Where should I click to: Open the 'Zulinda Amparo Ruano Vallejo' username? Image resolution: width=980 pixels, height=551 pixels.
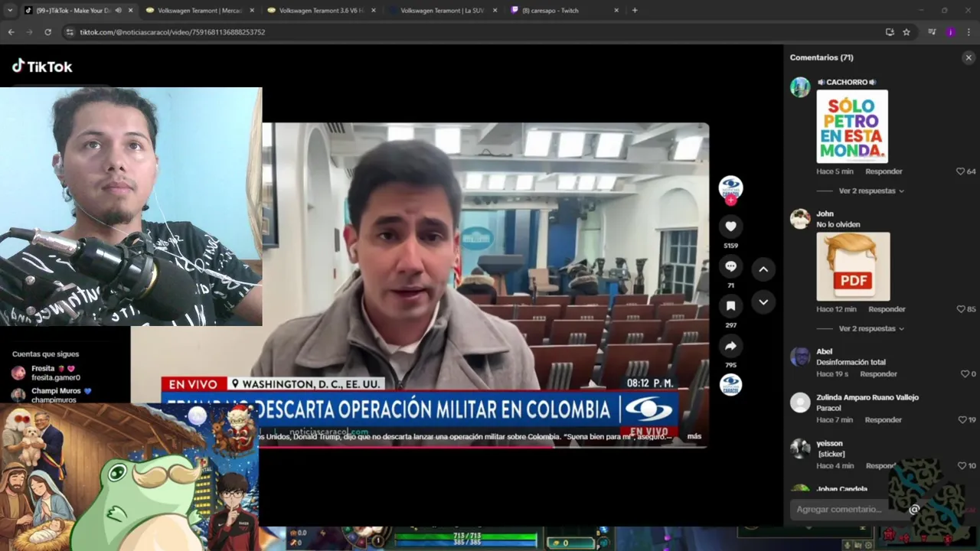867,397
